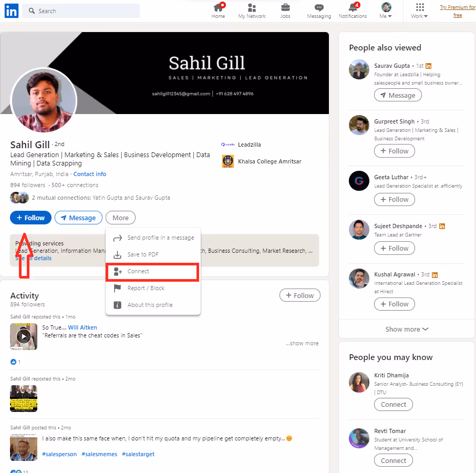This screenshot has width=476, height=473.
Task: Open the Messaging icon
Action: 319,11
